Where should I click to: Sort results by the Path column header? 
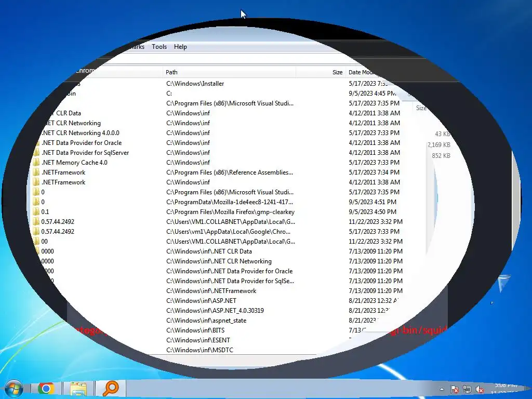pos(171,72)
